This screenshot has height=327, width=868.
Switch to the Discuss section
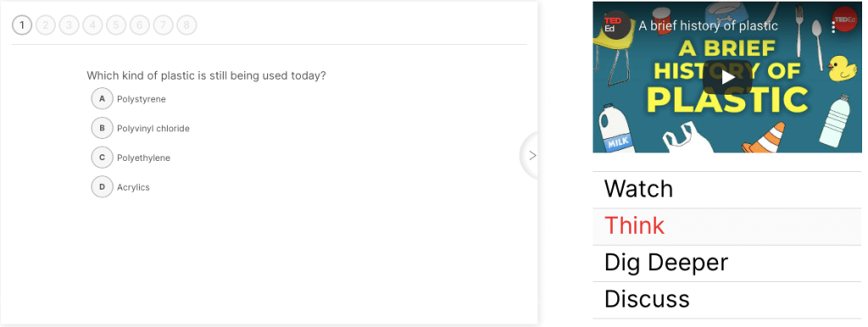[x=726, y=300]
